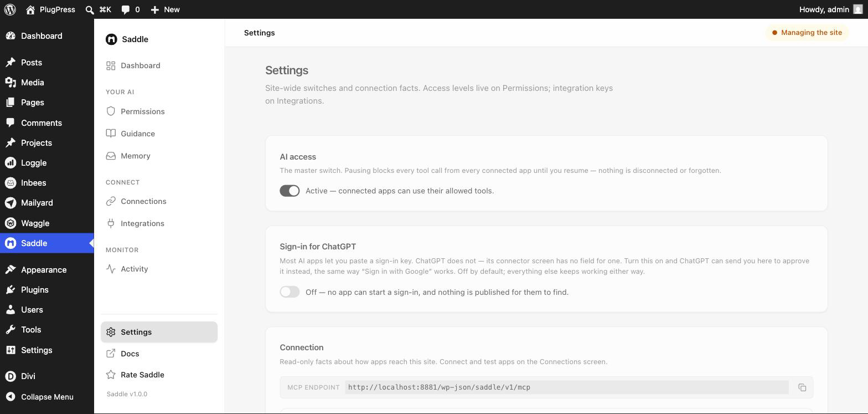Open the Connections page

point(159,201)
